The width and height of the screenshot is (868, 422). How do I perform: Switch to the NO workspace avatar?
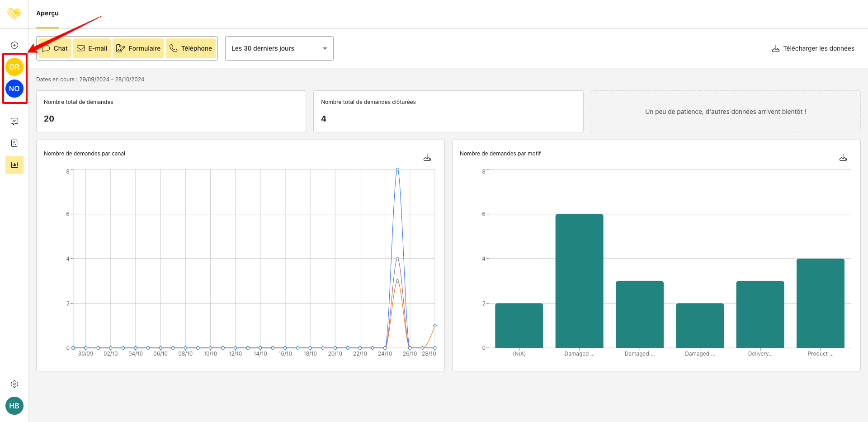click(14, 89)
